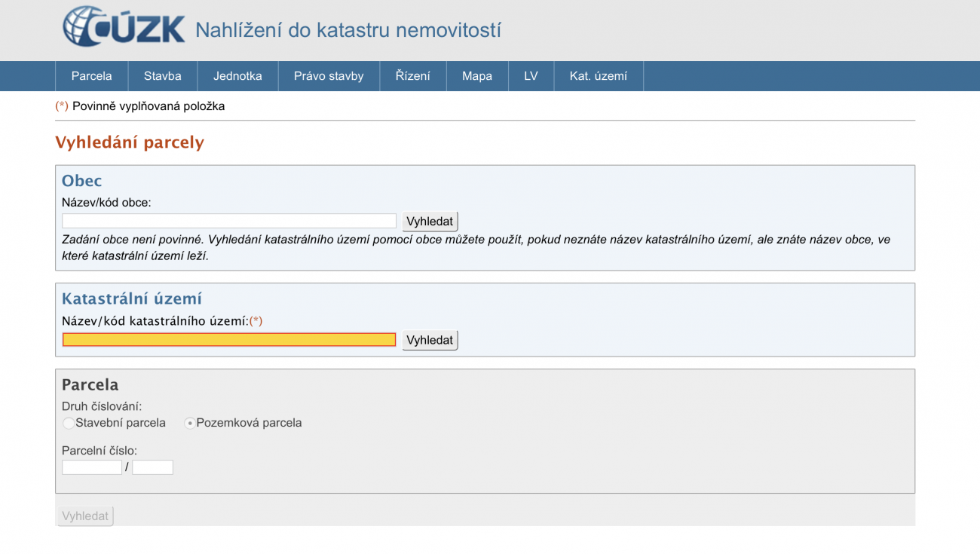980x554 pixels.
Task: Click the LV menu item
Action: click(x=531, y=76)
